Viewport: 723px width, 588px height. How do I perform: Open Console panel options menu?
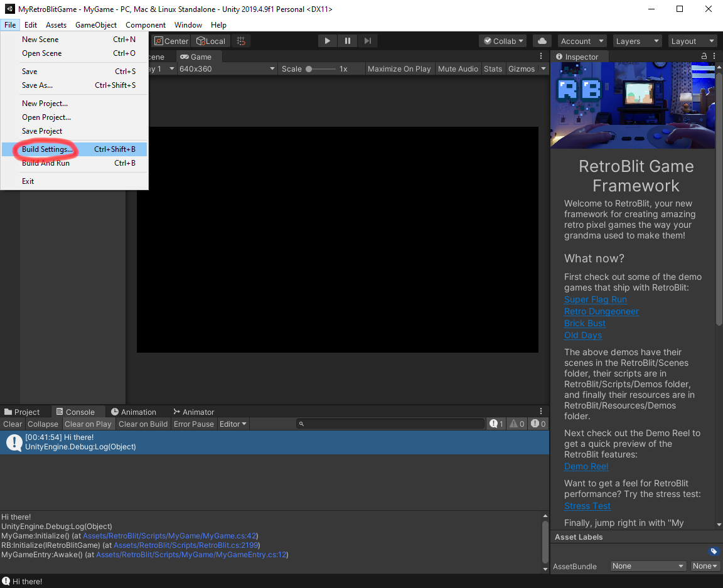click(x=541, y=411)
